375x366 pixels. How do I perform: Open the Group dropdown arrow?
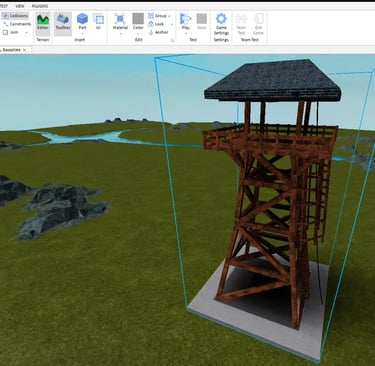tap(169, 16)
